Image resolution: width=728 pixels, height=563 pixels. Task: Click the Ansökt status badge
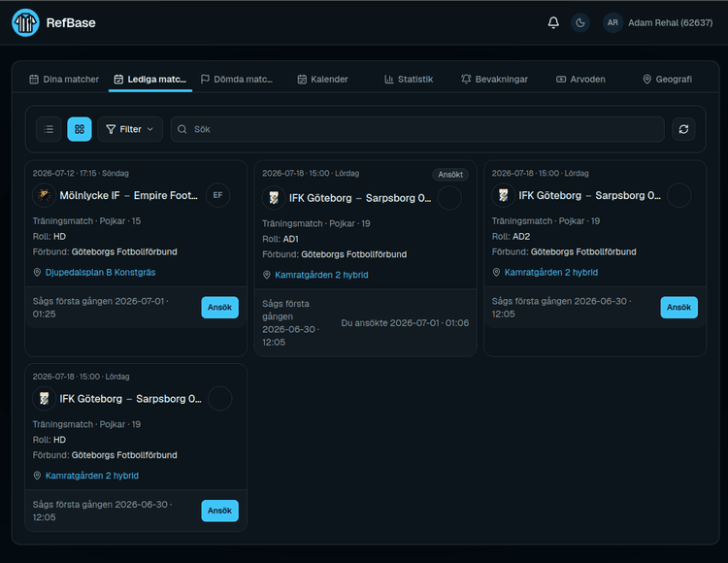pos(450,175)
